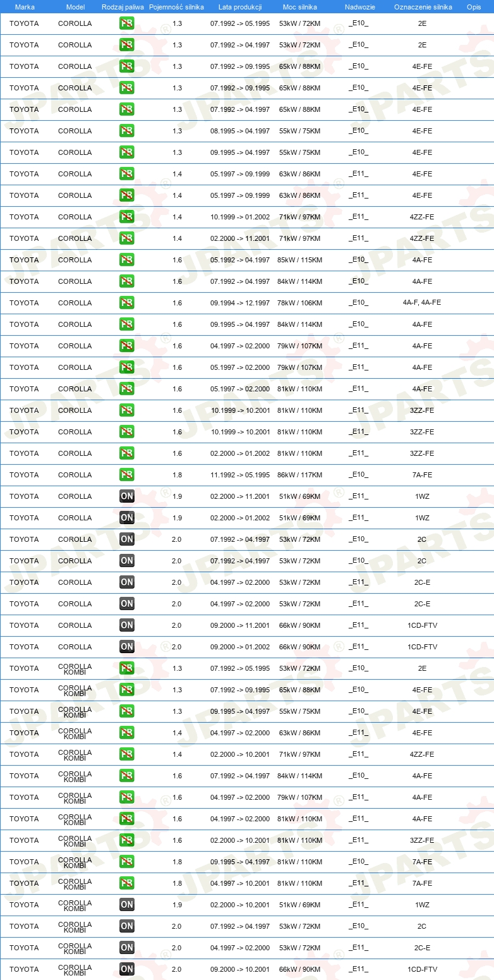Click petrol icon in Corolla Kombi 4ZZ-FE row
Screen dimensions: 494x980
126,754
